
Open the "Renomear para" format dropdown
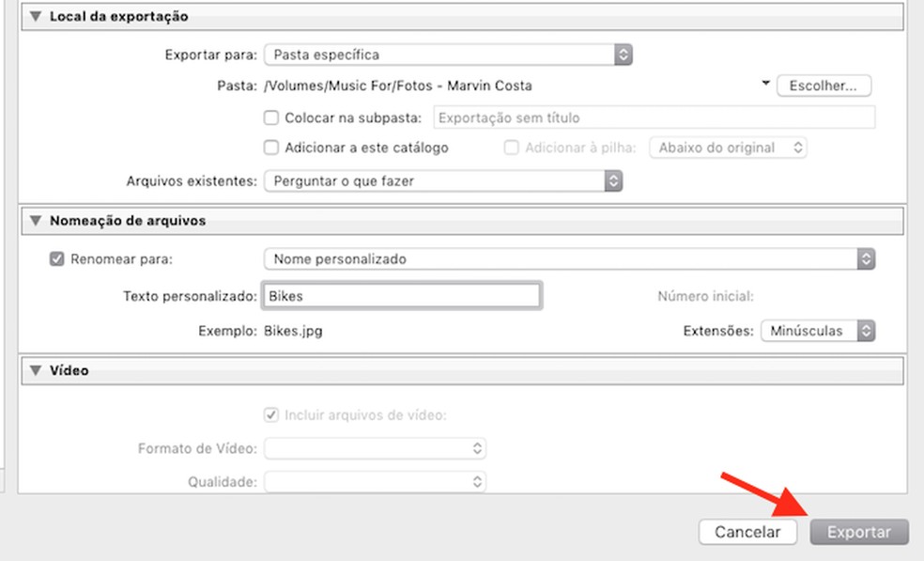(x=865, y=258)
